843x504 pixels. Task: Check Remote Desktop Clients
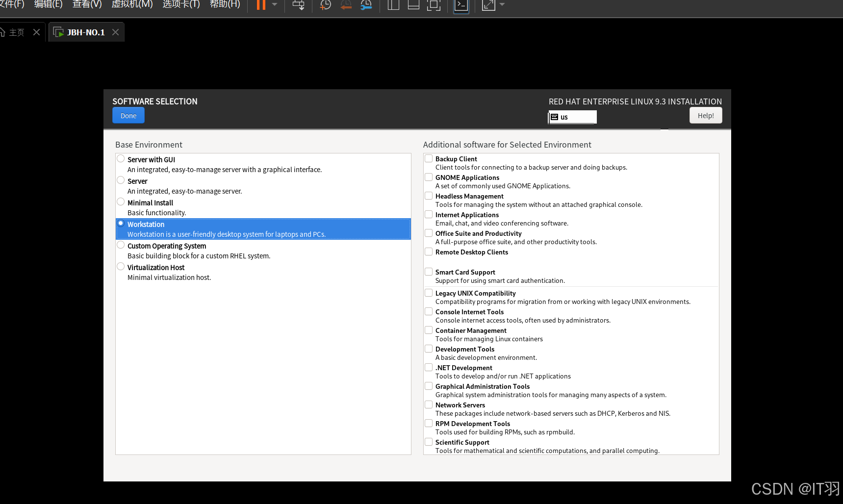pos(429,252)
